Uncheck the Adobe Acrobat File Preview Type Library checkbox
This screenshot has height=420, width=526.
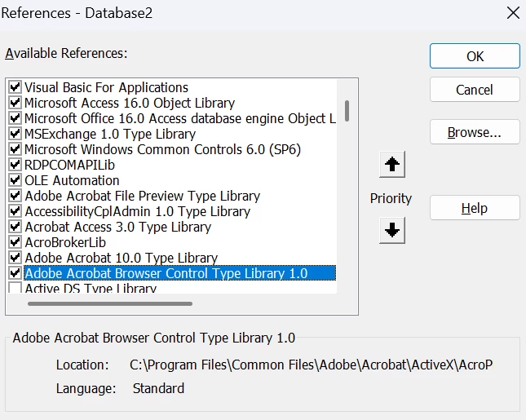pos(15,196)
